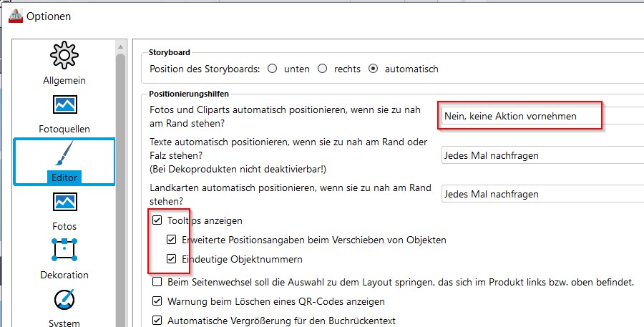Toggle the 'Tooltips anzeigen' checkbox

pos(157,221)
